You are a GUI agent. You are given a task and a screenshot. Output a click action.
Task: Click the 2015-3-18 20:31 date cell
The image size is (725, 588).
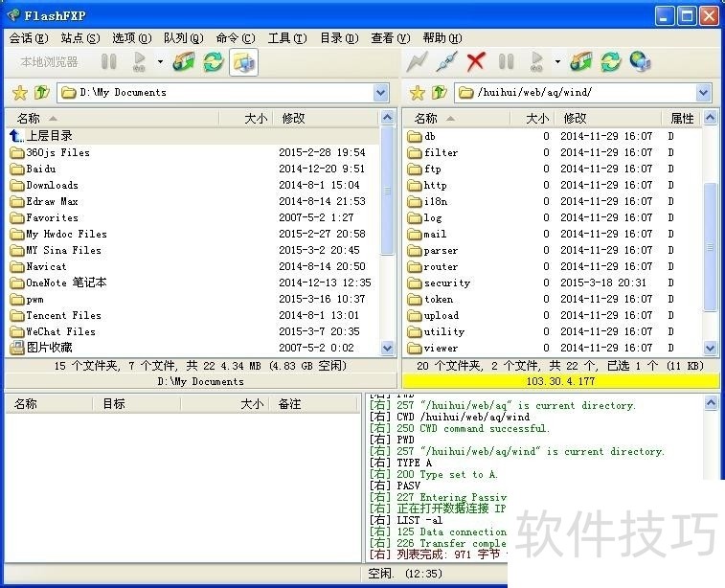click(603, 283)
